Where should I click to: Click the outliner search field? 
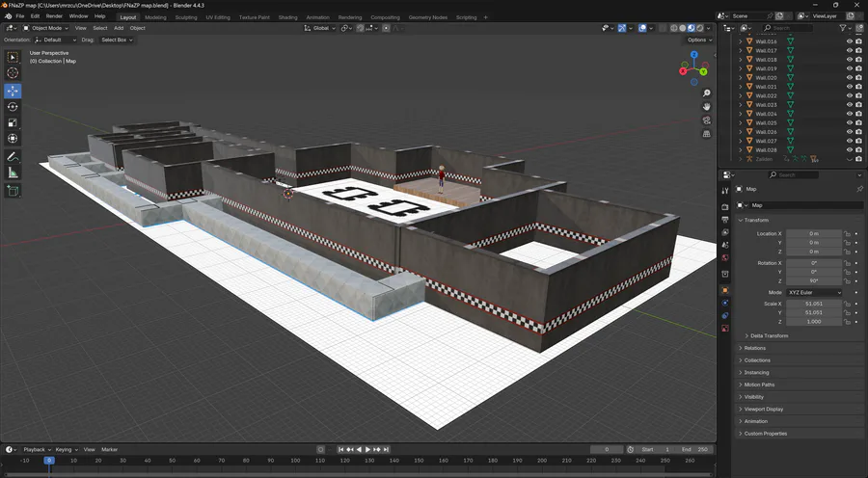788,28
